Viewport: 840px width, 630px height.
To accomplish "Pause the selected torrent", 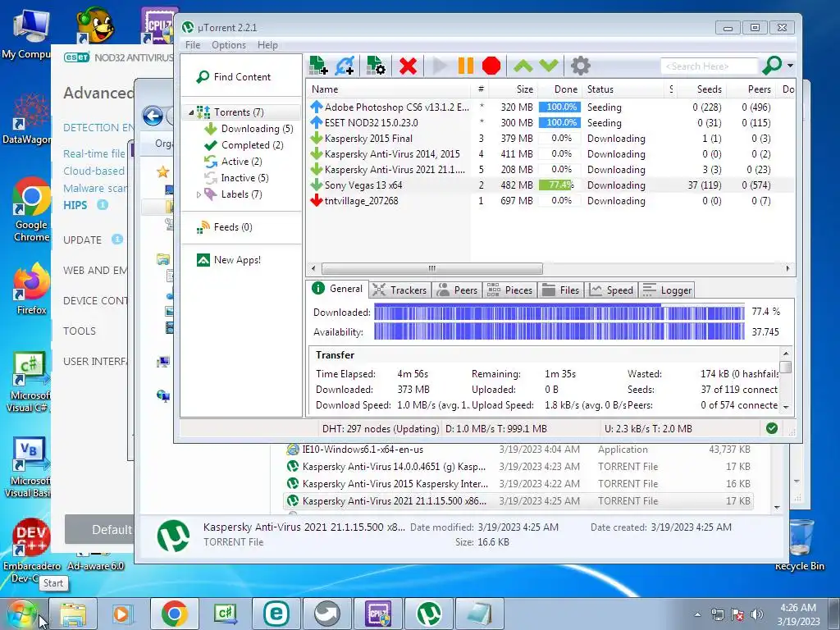I will coord(466,66).
